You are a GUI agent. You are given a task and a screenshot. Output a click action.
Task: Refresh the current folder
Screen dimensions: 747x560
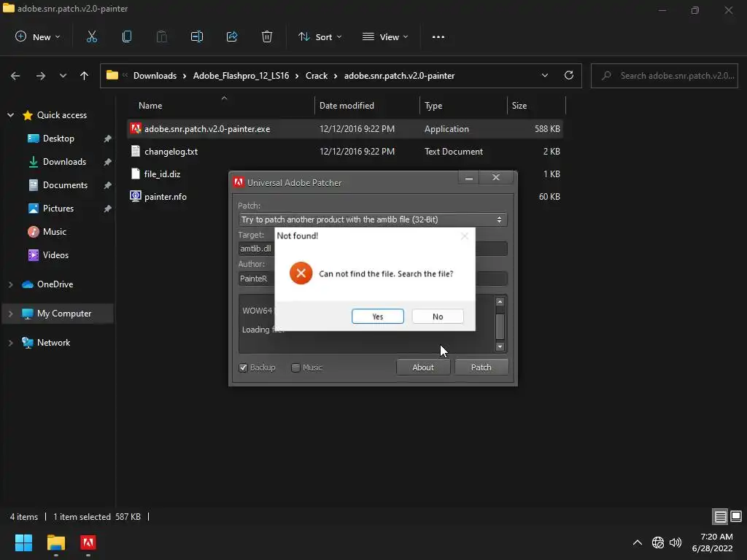(x=569, y=75)
